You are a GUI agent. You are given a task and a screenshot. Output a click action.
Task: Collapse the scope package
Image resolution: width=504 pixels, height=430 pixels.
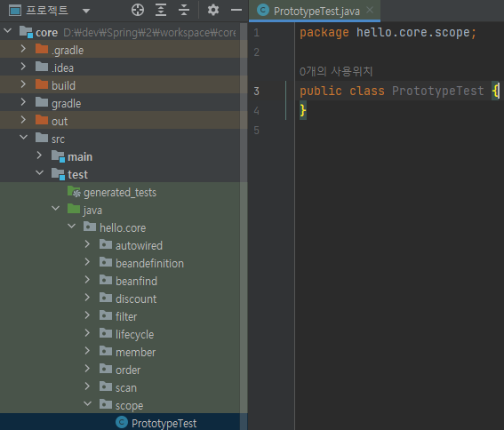coord(88,403)
